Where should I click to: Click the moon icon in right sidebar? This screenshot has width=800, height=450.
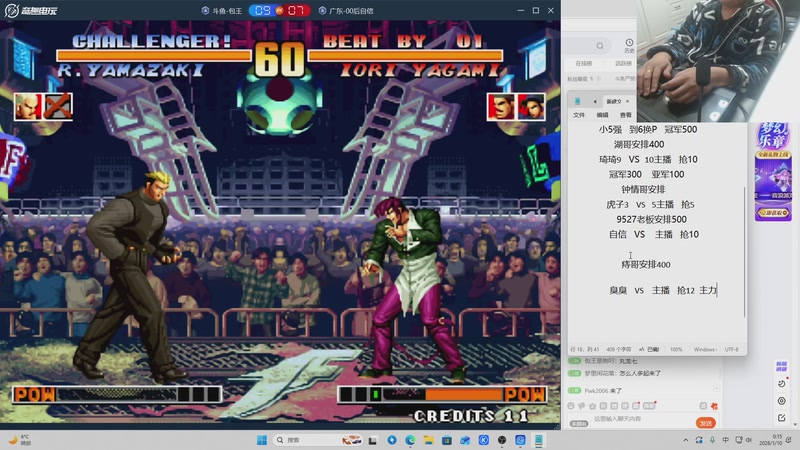[782, 383]
